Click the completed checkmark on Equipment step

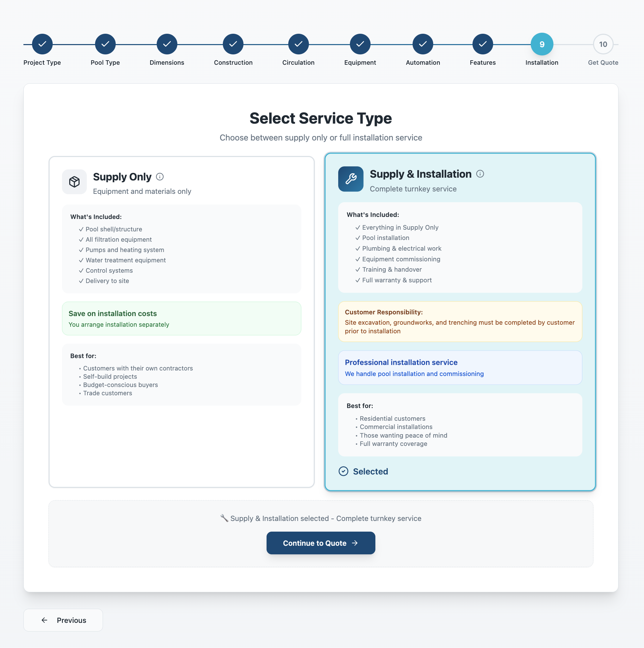point(360,44)
